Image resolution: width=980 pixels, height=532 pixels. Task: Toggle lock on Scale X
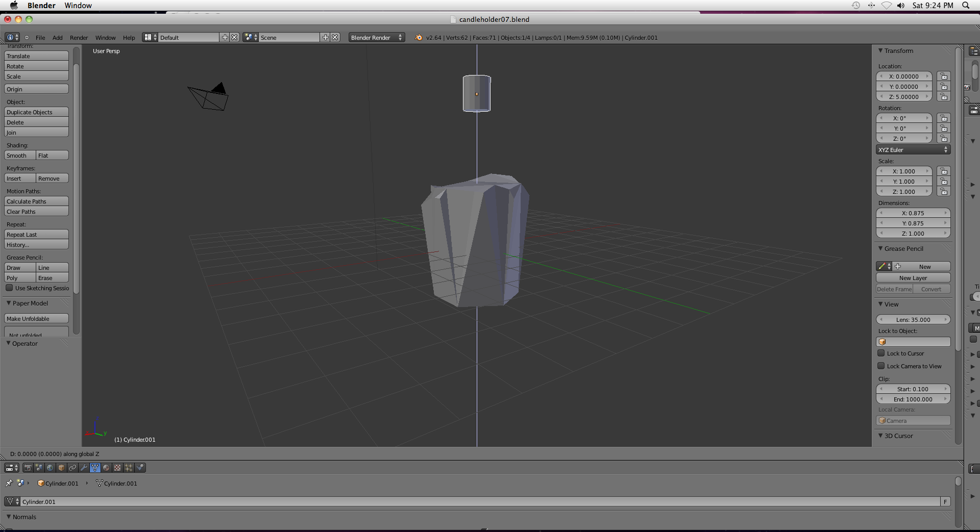[944, 171]
